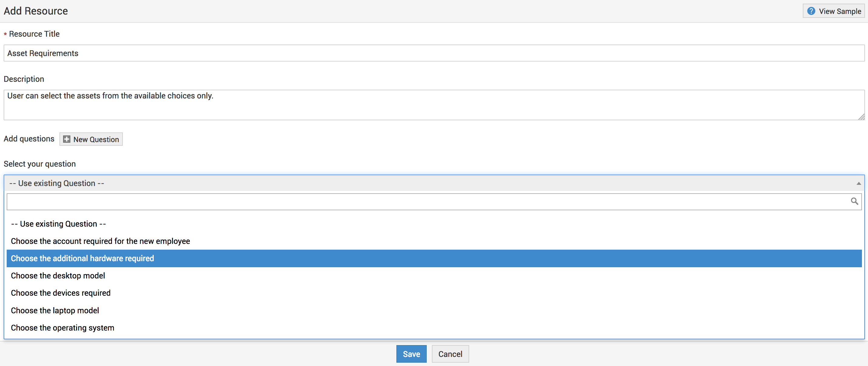
Task: Select 'Choose the devices required' option
Action: pyautogui.click(x=61, y=293)
